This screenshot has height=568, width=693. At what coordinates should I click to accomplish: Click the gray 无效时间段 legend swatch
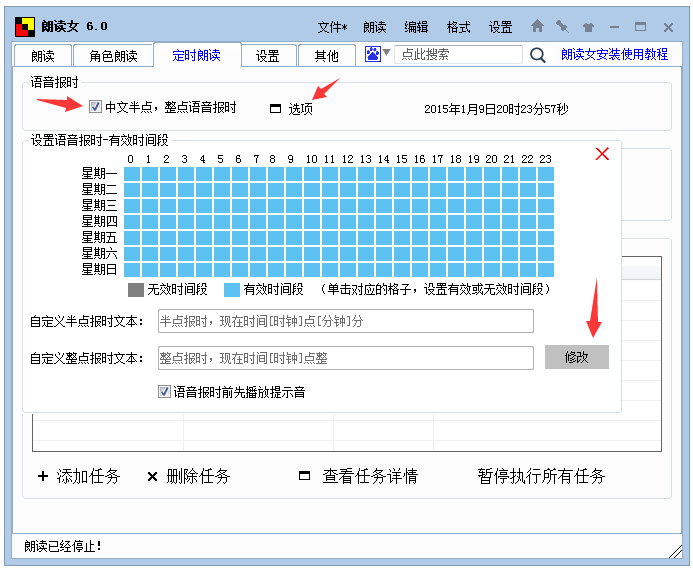136,290
